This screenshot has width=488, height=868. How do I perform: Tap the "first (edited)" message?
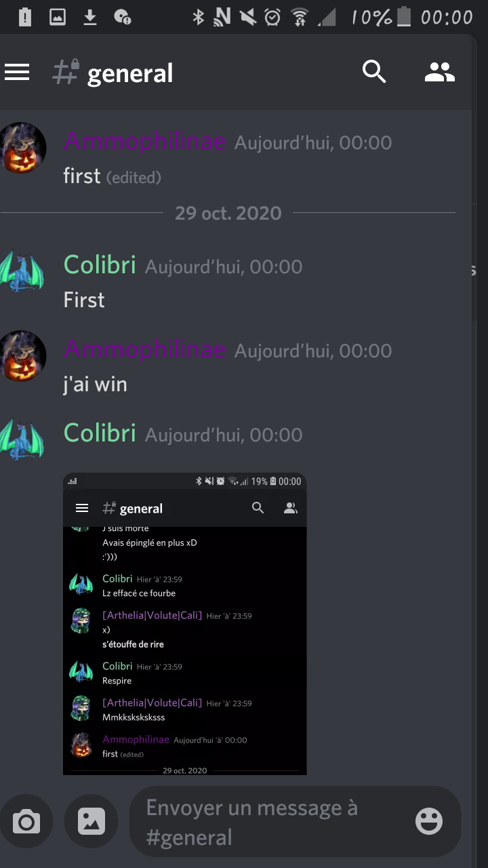(113, 176)
